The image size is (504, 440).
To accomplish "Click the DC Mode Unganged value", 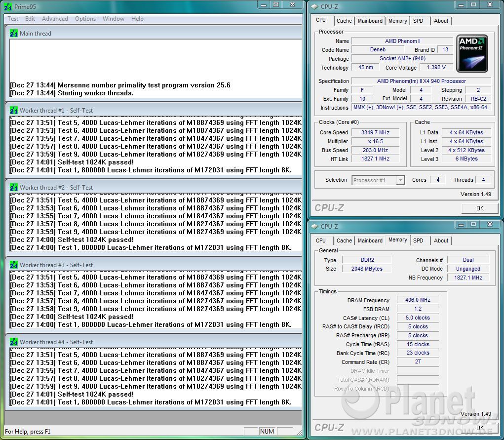I will [468, 269].
